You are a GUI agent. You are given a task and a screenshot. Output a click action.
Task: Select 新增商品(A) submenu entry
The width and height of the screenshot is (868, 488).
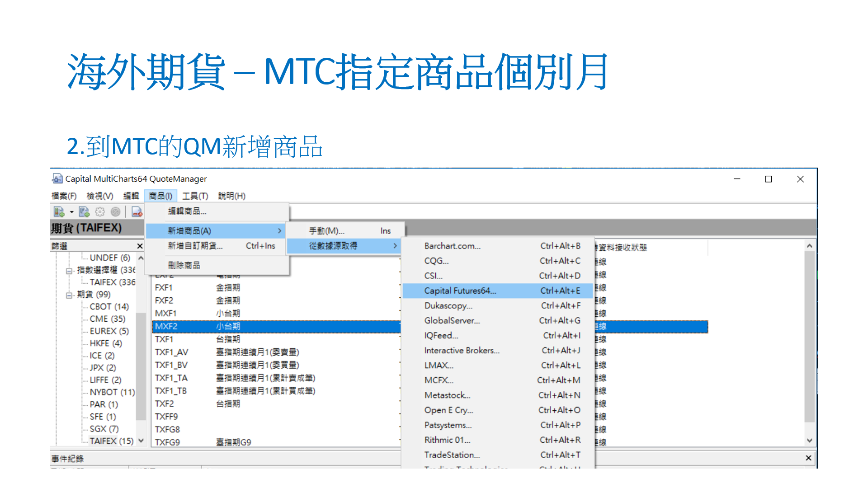[x=216, y=231]
